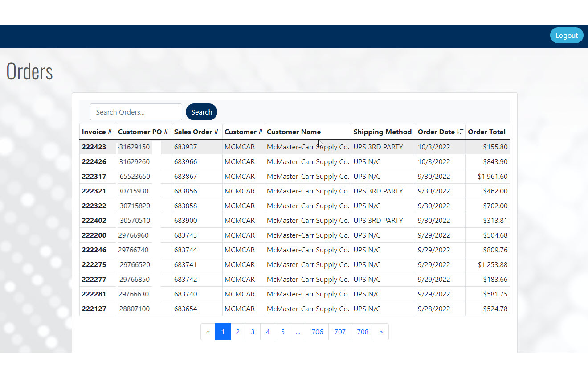
Task: Jump to page 5 of orders
Action: pyautogui.click(x=282, y=332)
